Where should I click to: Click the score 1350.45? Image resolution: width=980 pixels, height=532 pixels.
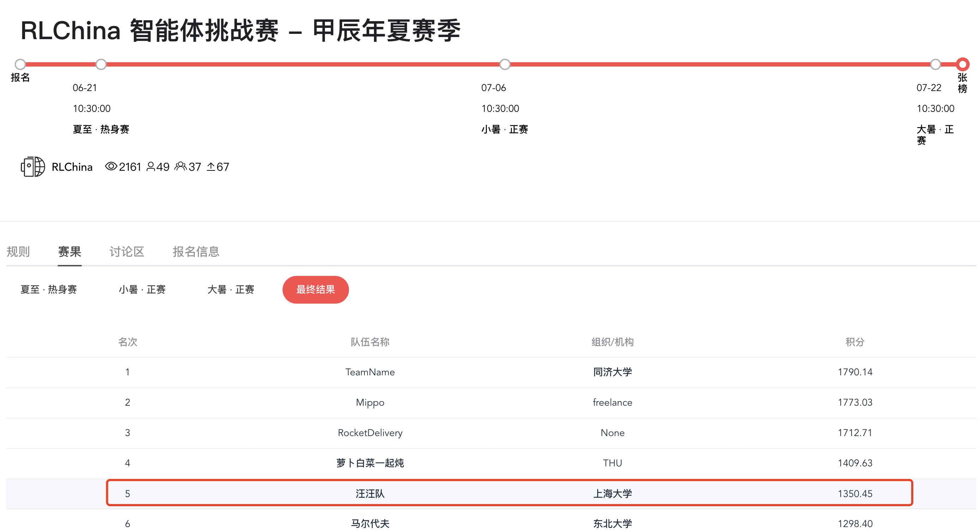click(x=855, y=494)
